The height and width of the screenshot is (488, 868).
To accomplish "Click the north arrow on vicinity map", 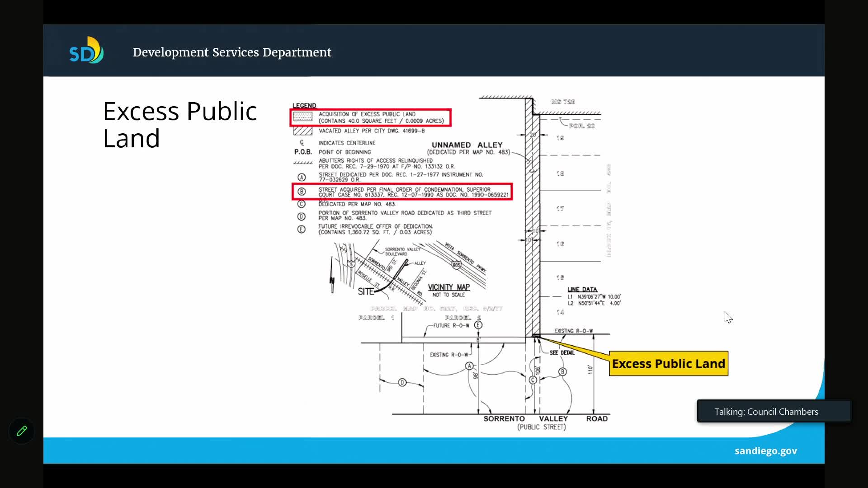I will click(332, 277).
